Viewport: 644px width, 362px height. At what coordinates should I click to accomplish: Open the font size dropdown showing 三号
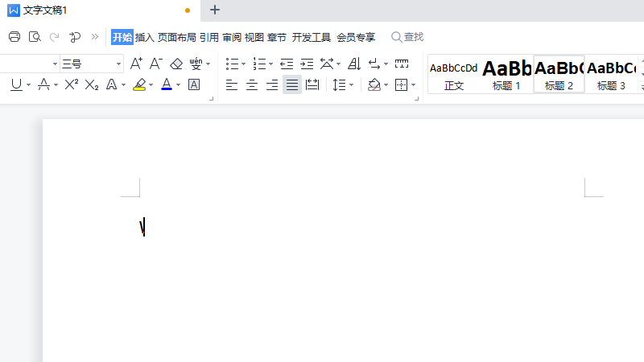pyautogui.click(x=118, y=64)
